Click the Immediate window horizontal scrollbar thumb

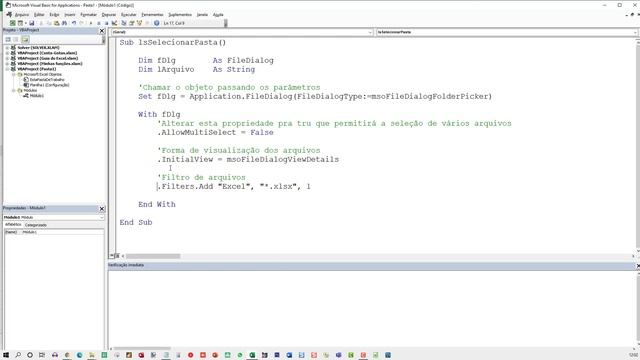[x=142, y=349]
